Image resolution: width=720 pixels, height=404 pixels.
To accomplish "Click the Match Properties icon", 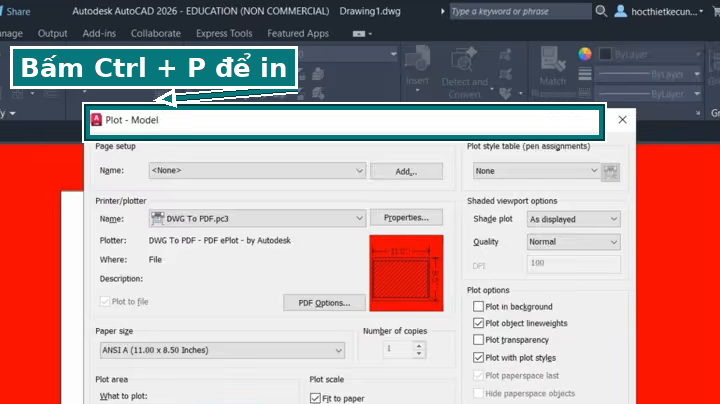I will (x=552, y=60).
